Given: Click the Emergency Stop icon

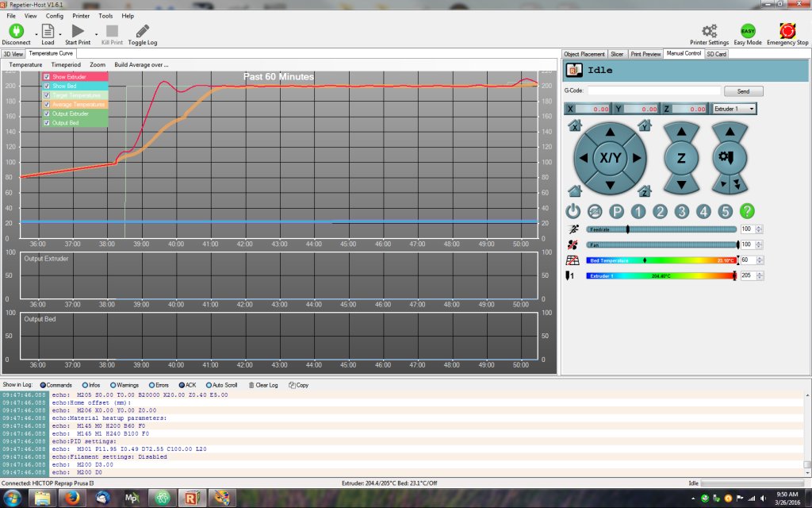Looking at the screenshot, I should [x=787, y=31].
